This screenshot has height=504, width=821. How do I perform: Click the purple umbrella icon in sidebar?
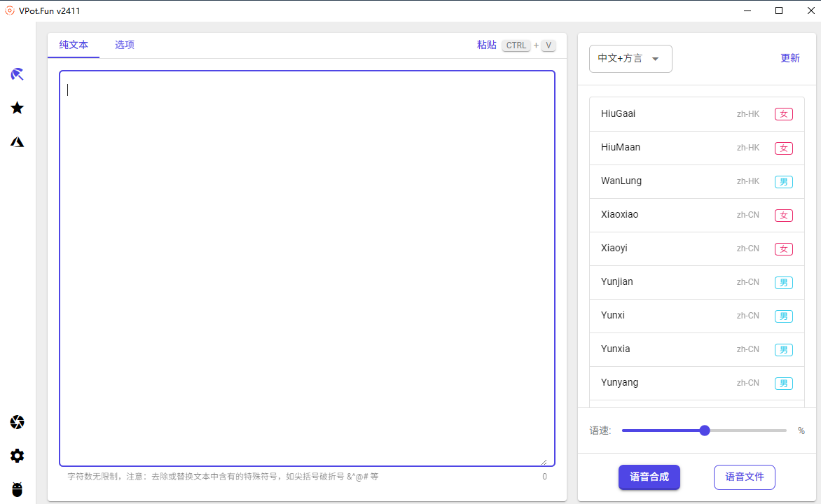tap(18, 74)
